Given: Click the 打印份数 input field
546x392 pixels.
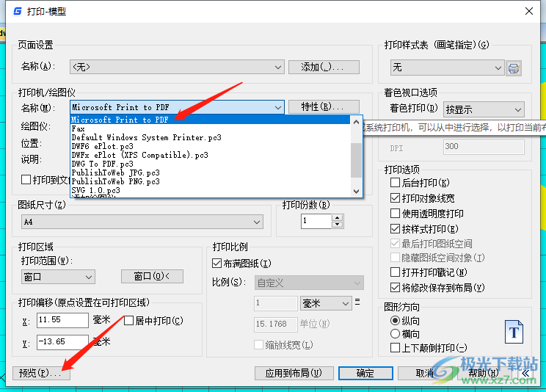Looking at the screenshot, I should pos(316,221).
